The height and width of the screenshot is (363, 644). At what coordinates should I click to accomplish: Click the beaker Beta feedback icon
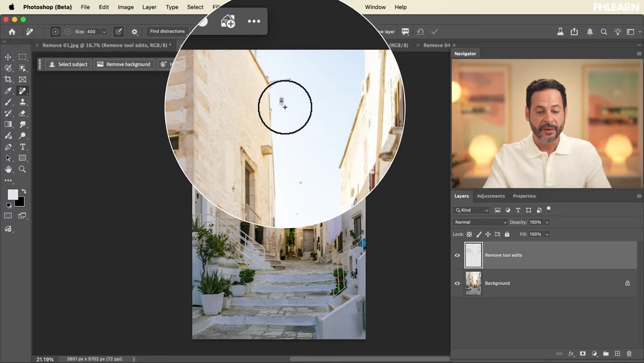point(560,32)
